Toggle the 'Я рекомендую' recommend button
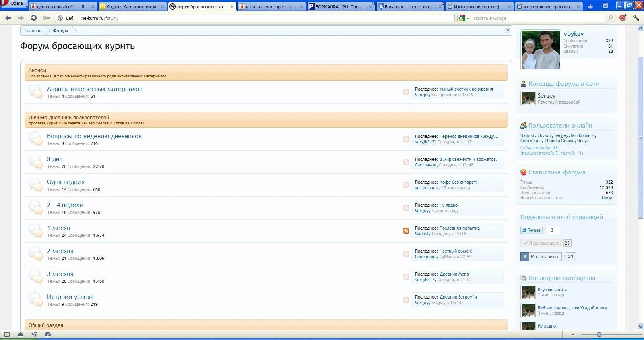644x340 pixels. (x=540, y=243)
